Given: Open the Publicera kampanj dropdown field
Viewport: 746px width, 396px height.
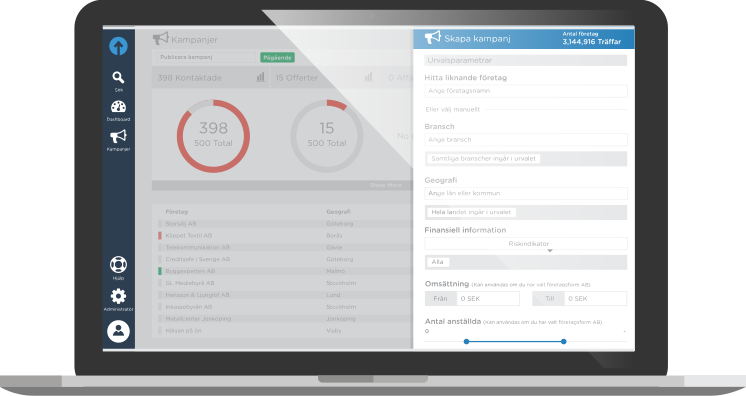Looking at the screenshot, I should 206,57.
